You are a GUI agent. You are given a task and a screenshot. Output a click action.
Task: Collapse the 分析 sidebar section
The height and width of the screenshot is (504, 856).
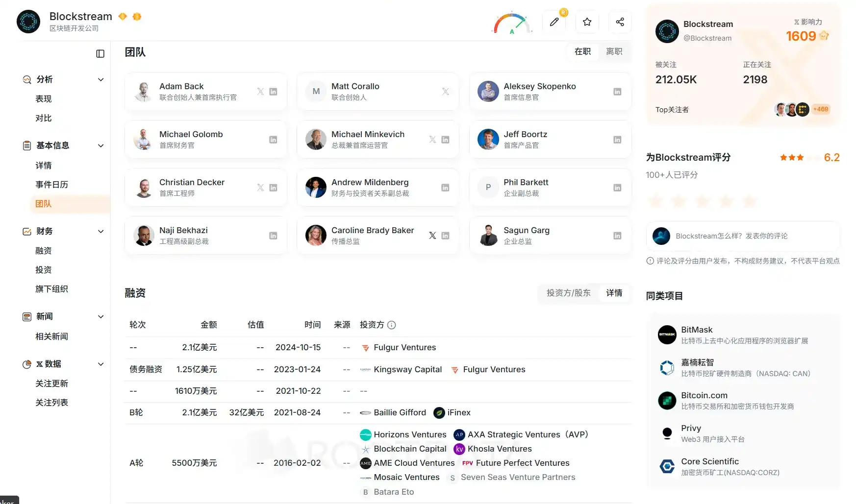tap(101, 79)
